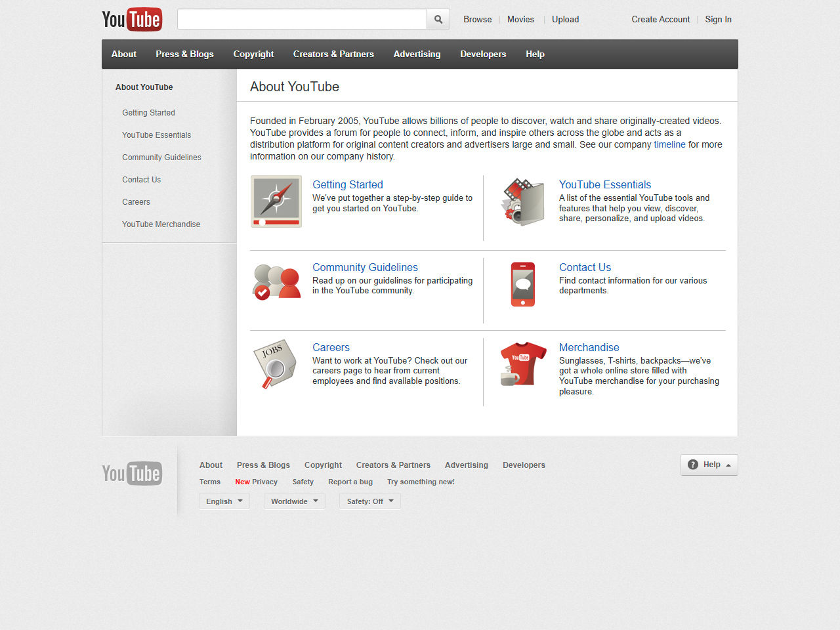This screenshot has width=840, height=630.
Task: Click the YouTube Essentials film folder icon
Action: click(x=523, y=201)
